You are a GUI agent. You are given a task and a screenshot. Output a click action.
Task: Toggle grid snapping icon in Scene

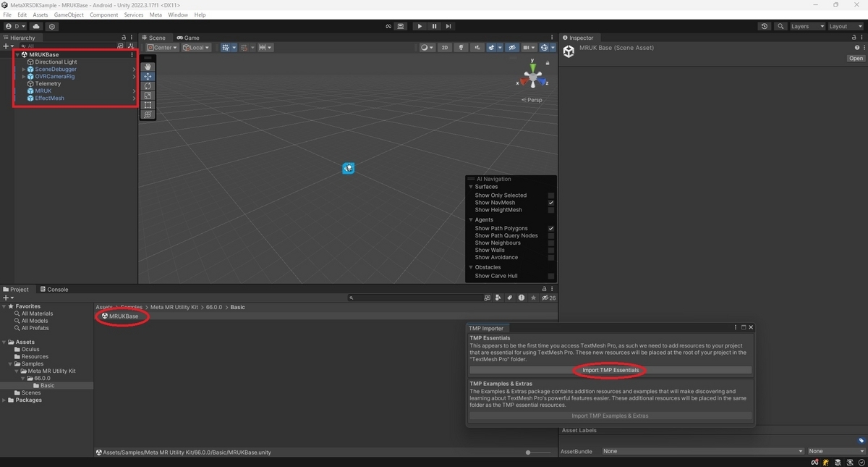pos(226,48)
